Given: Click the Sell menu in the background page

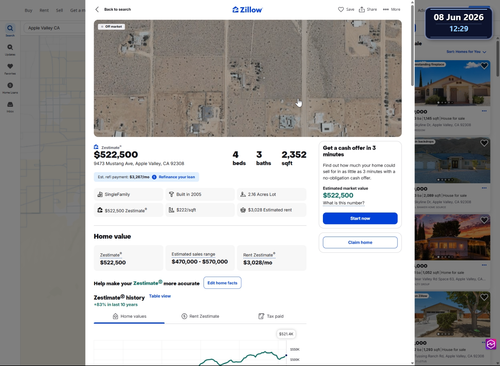Looking at the screenshot, I should coord(59,10).
